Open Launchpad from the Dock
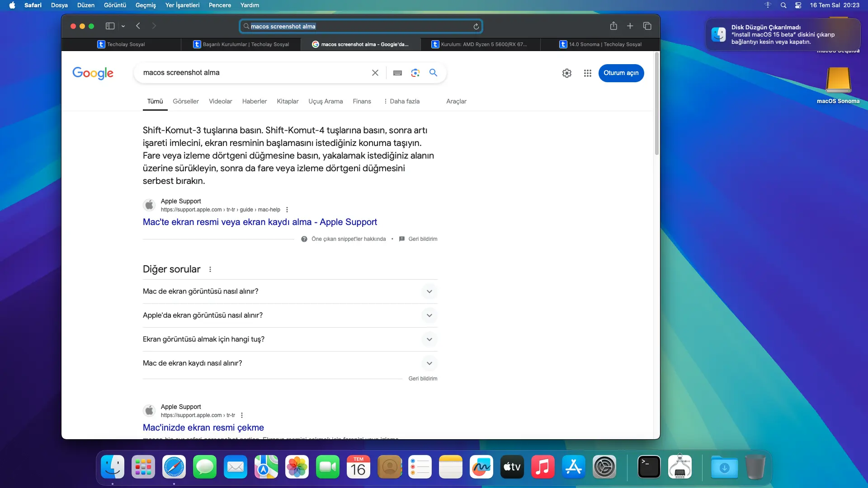868x488 pixels. coord(143,467)
